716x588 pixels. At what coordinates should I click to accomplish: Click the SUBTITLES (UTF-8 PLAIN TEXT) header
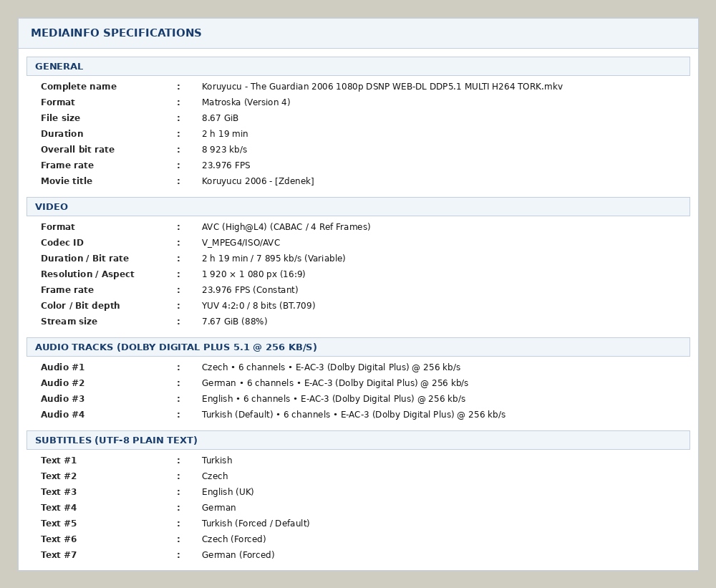[x=358, y=440]
